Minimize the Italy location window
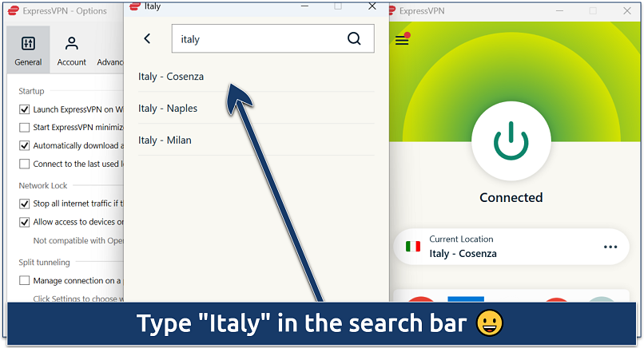Image resolution: width=644 pixels, height=348 pixels. tap(304, 6)
